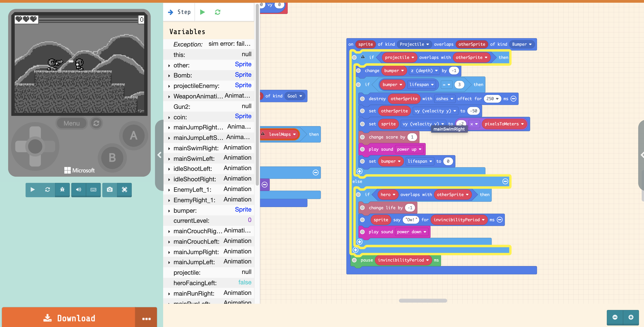Toggle breakpoint on change life by block
Screen dimensions: 644x327
pyautogui.click(x=362, y=208)
